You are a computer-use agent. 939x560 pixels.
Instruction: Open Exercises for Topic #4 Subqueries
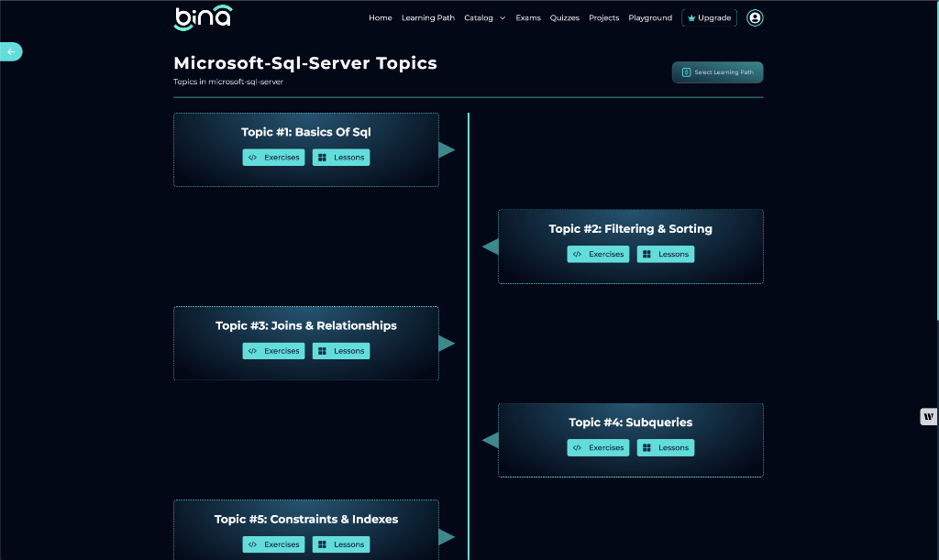[x=598, y=447]
